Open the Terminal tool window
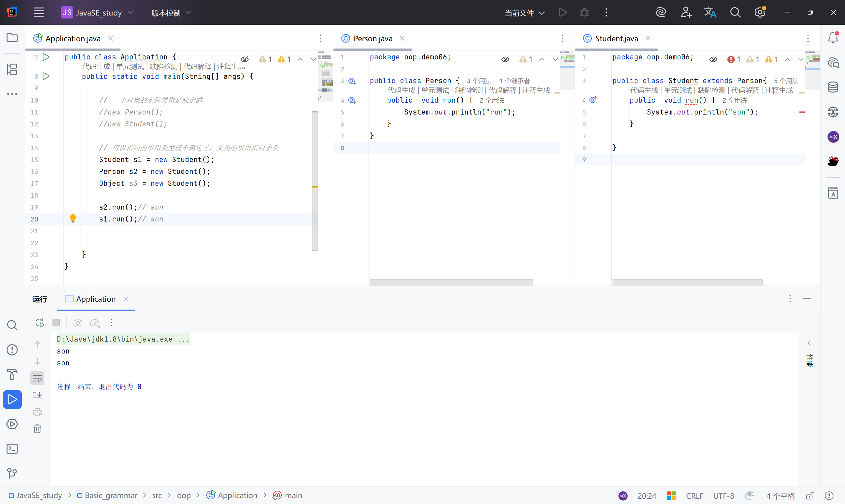The height and width of the screenshot is (504, 845). (x=12, y=449)
